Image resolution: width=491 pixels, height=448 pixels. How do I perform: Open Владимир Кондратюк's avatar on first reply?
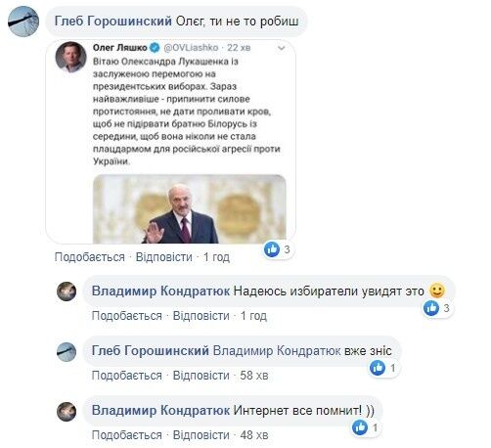[67, 291]
